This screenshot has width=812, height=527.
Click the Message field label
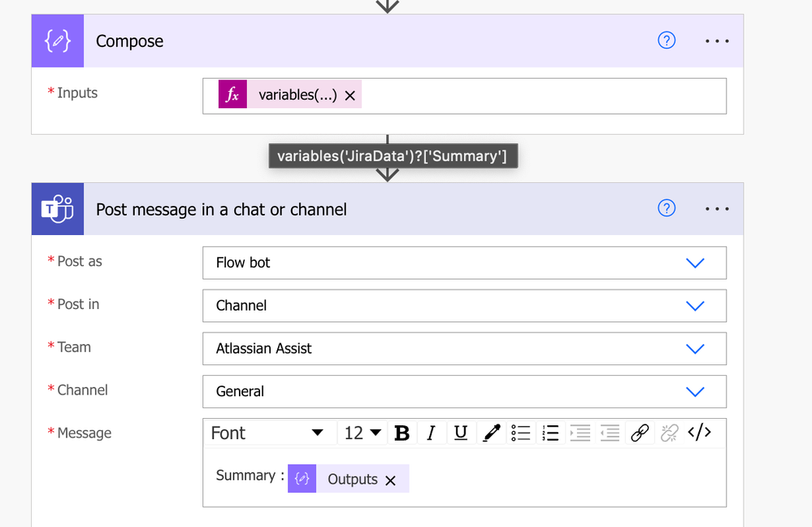84,433
